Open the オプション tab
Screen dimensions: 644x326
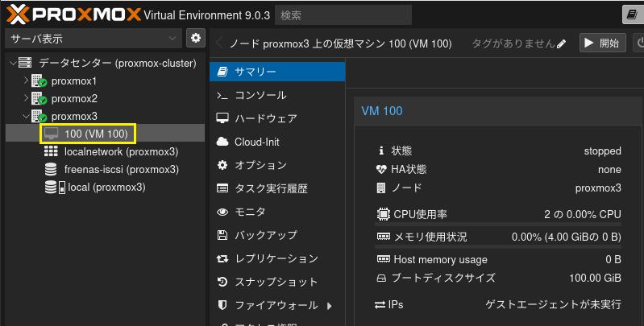277,165
